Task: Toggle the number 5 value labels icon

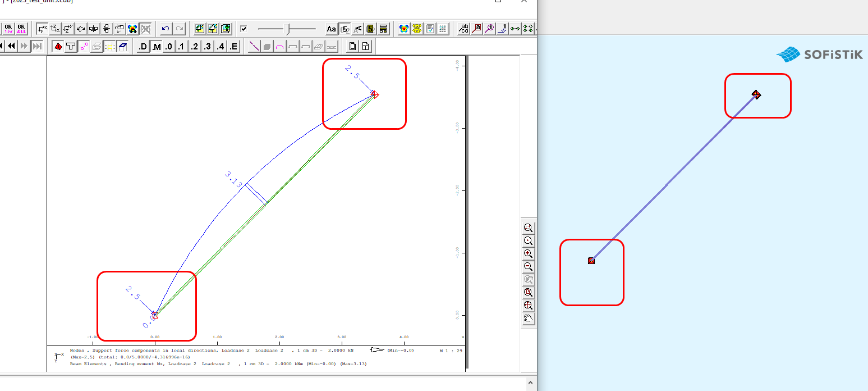Action: pos(345,29)
